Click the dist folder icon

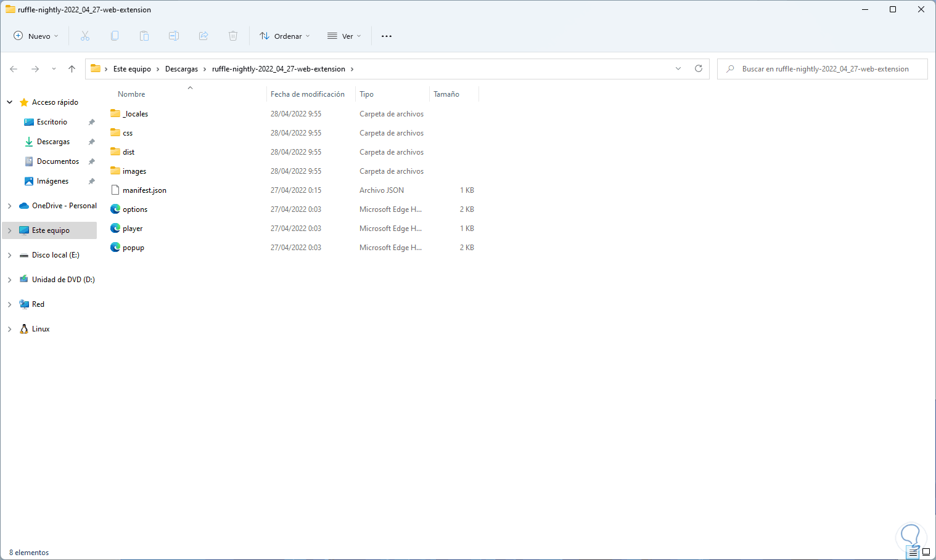115,152
